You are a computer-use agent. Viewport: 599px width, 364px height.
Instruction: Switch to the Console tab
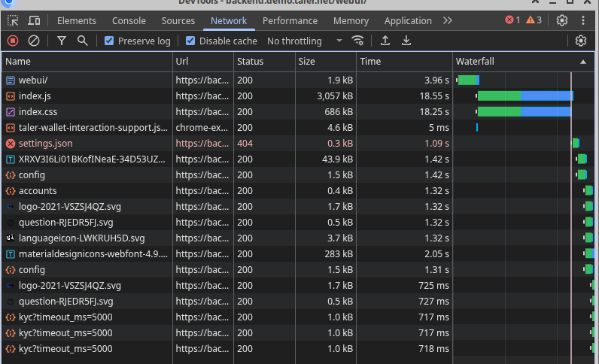point(129,21)
